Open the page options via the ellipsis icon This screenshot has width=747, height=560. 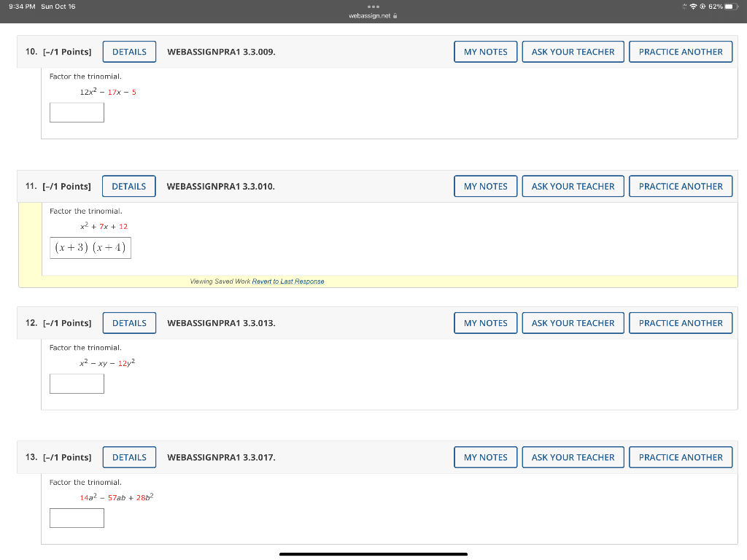[373, 6]
